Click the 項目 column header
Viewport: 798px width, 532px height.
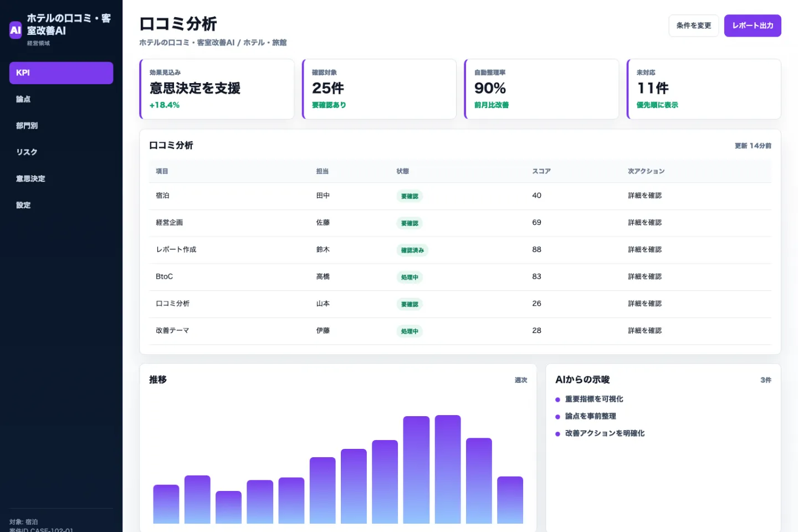click(x=162, y=171)
